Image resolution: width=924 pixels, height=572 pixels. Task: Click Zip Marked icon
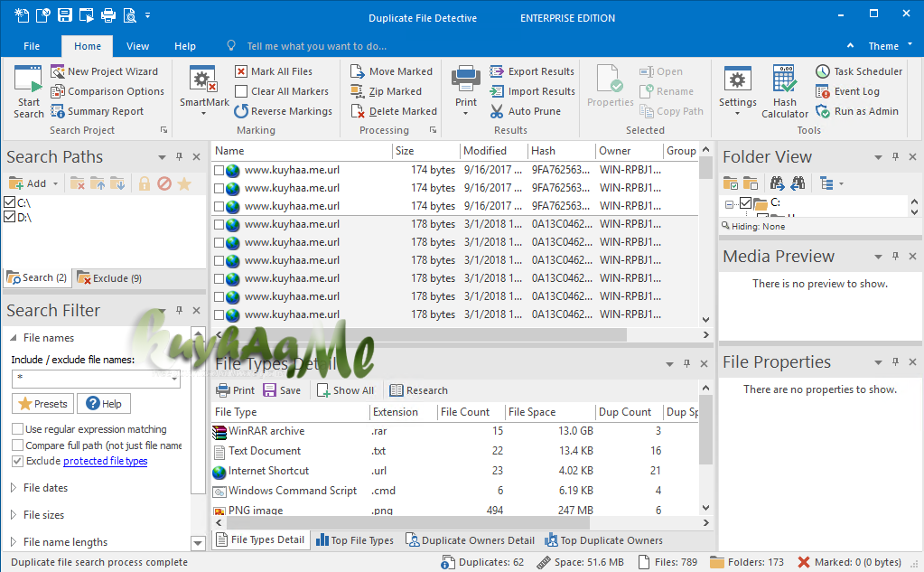click(357, 91)
